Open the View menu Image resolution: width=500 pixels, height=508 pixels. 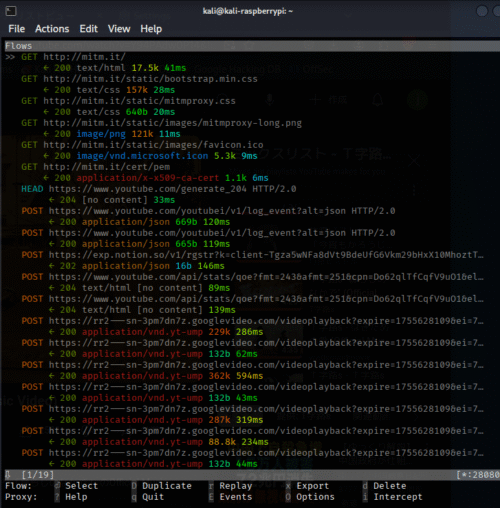tap(119, 29)
